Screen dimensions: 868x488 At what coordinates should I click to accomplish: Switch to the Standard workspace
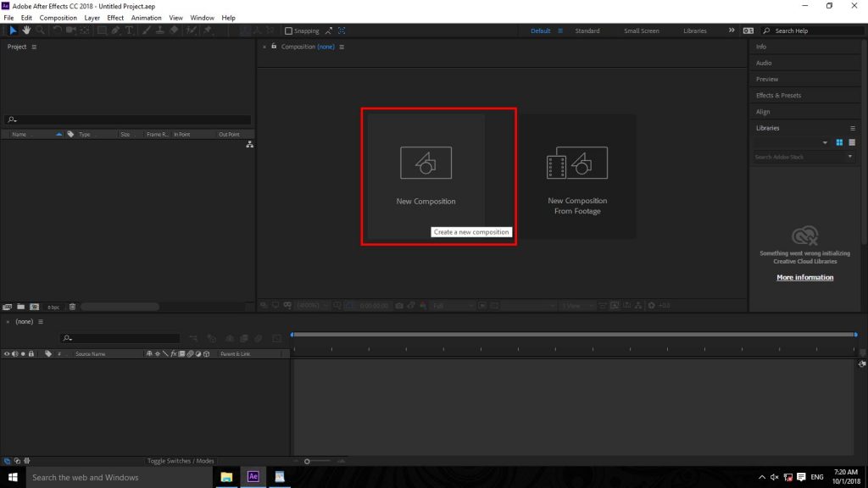tap(587, 31)
